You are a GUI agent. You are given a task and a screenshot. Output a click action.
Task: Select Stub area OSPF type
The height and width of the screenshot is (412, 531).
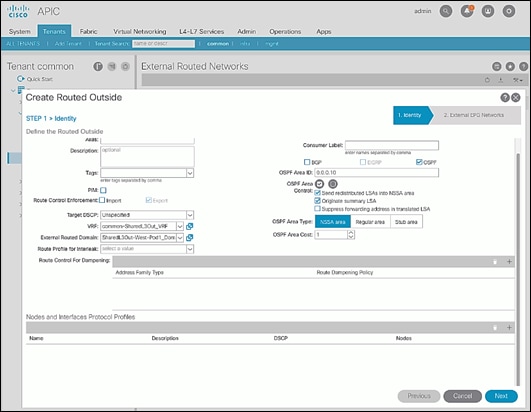click(406, 222)
